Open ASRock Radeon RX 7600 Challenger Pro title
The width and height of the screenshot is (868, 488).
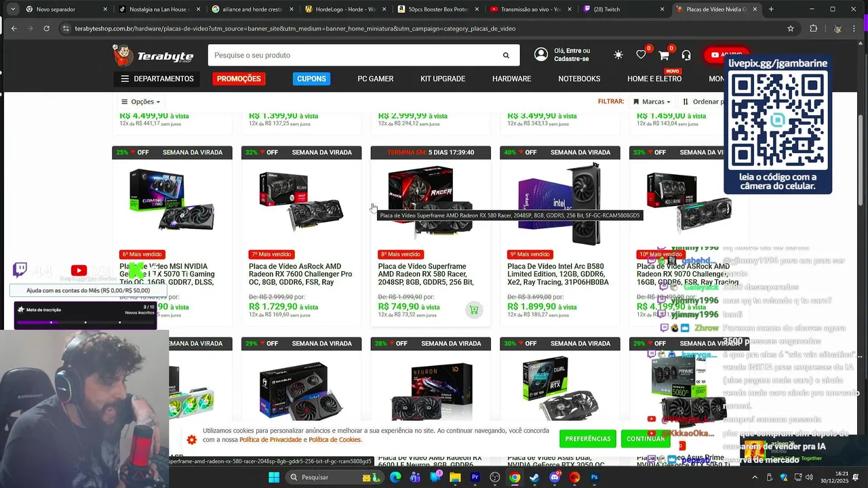pos(300,274)
